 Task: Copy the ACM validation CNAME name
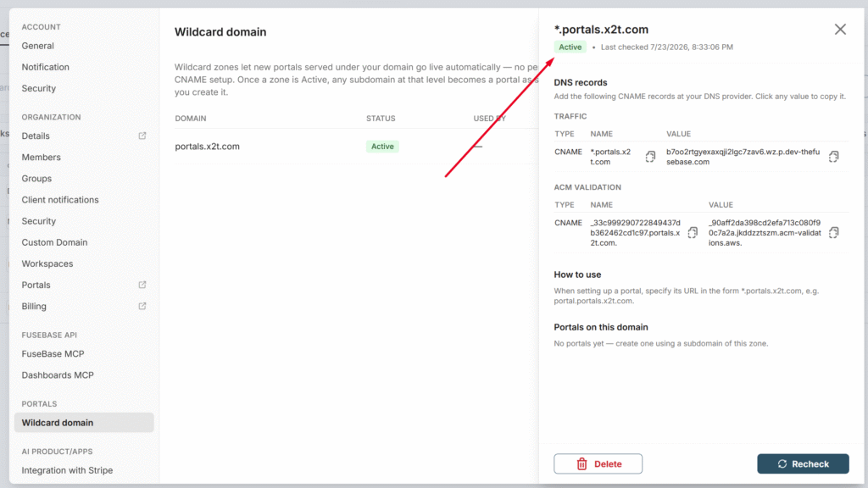(693, 232)
